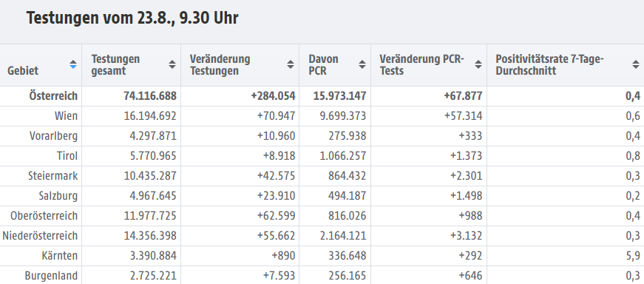Select the Kärnten row label

60,256
